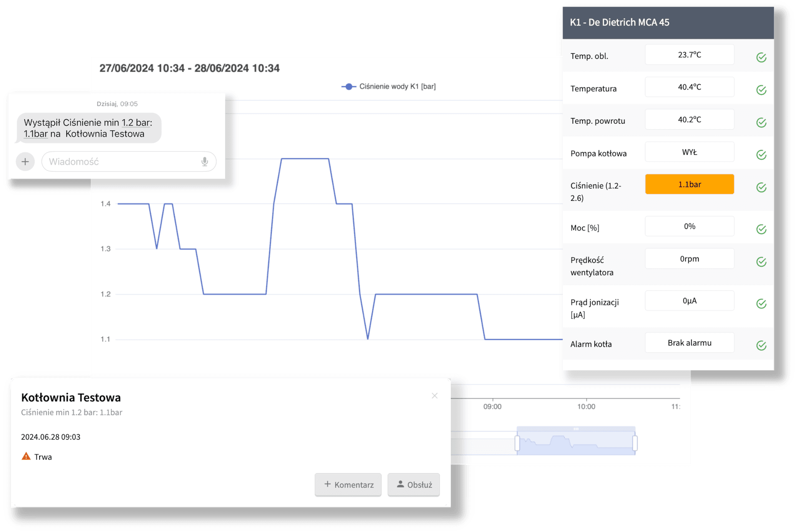Click the orange warning triangle near Trwa

(26, 457)
